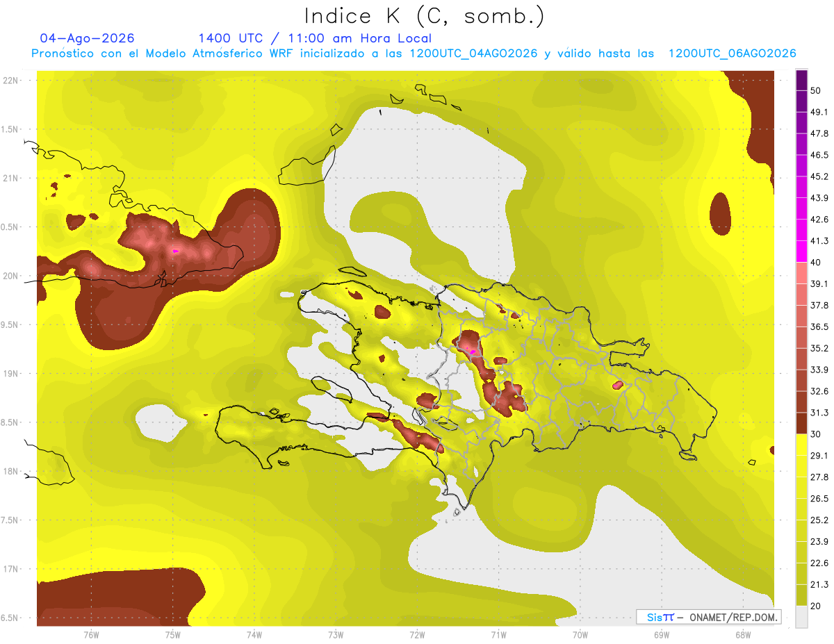
Task: Click the '43.9' color scale label
Action: 819,198
